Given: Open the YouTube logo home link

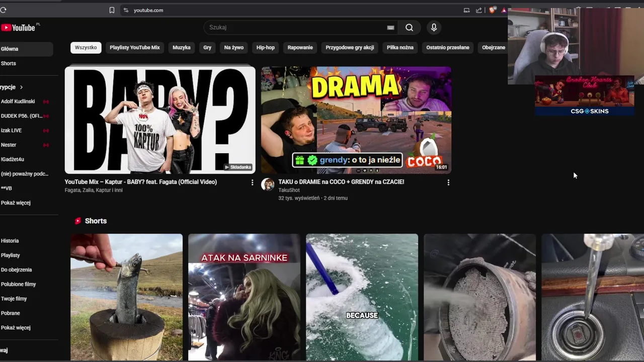Looking at the screenshot, I should (18, 28).
